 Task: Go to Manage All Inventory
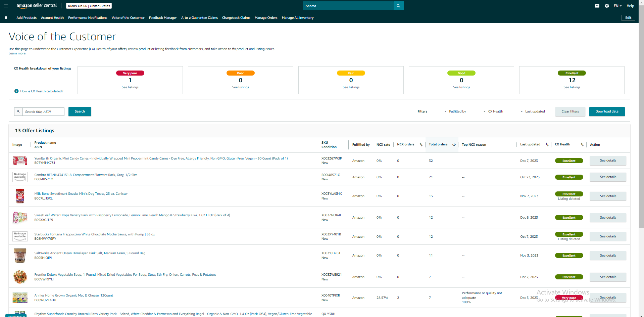[298, 18]
